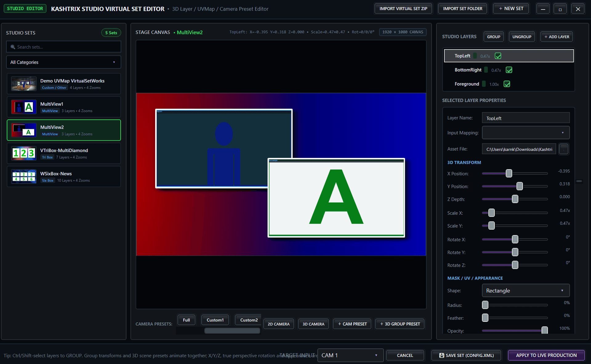This screenshot has width=591, height=364.
Task: Switch to 3D CAMERA mode
Action: (313, 324)
